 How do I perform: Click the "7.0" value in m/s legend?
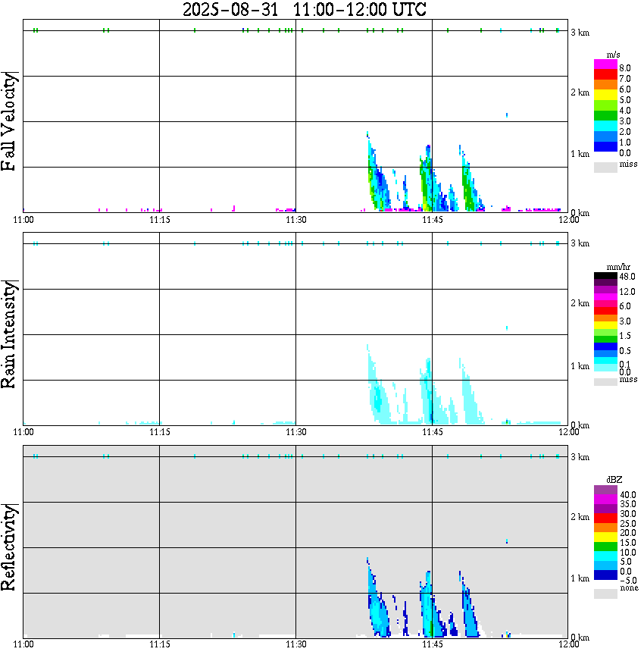(x=625, y=79)
